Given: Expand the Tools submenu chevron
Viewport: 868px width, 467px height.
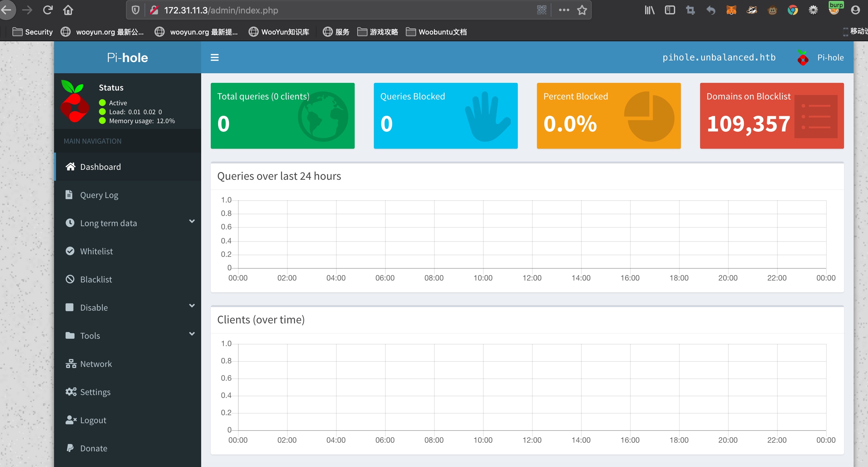Looking at the screenshot, I should pyautogui.click(x=192, y=334).
